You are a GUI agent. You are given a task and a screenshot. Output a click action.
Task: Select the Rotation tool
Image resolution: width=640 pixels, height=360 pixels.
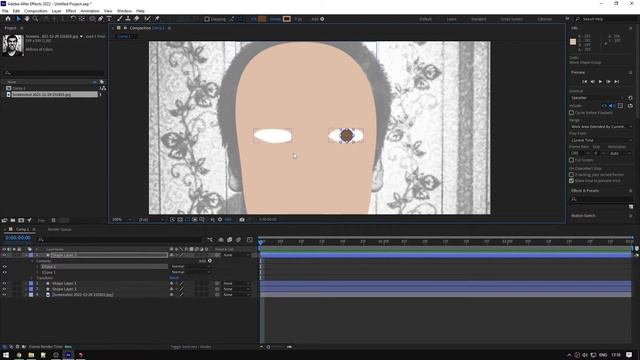click(x=73, y=19)
